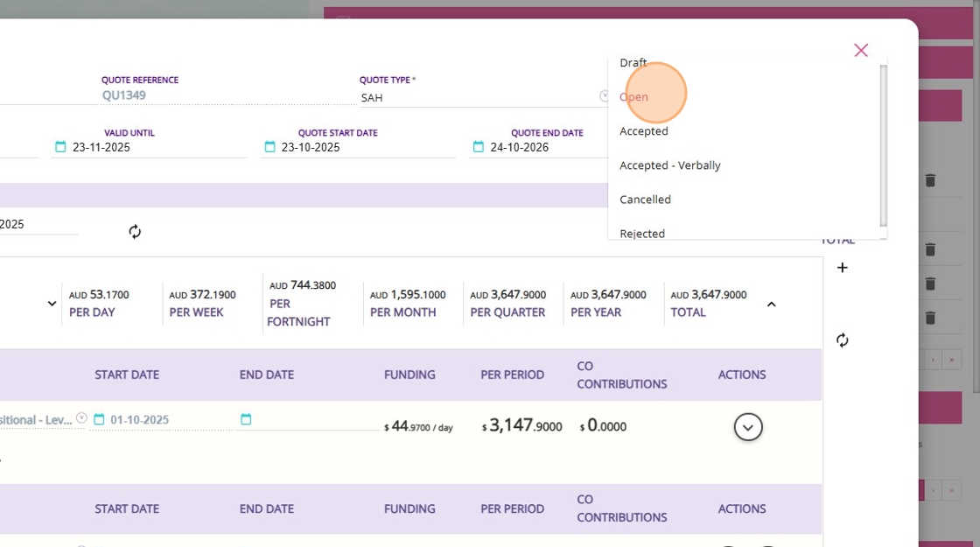
Task: Click Valid Until date 23-11-2025
Action: pos(101,148)
